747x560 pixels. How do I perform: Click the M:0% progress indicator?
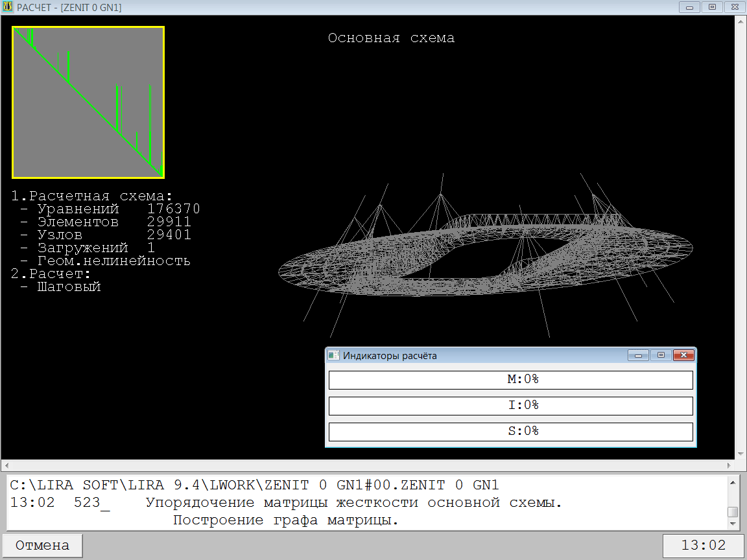510,380
